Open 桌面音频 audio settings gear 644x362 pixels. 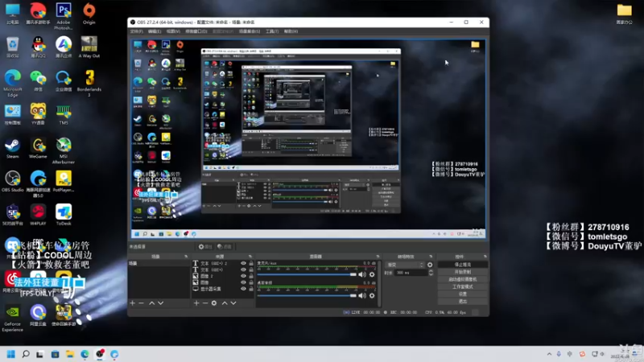pyautogui.click(x=372, y=295)
